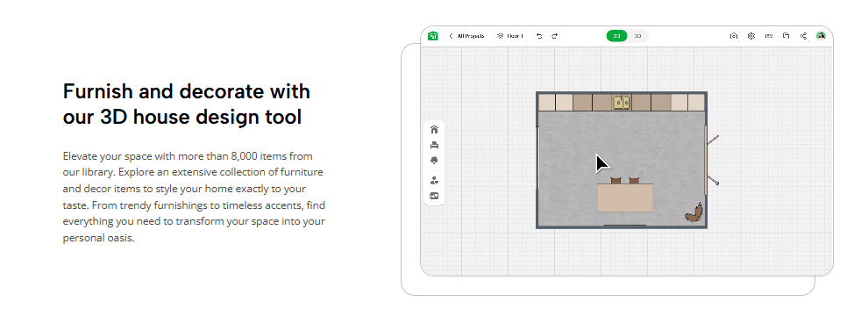Screen dimensions: 868x316
Task: Open the furniture catalog bed icon
Action: pyautogui.click(x=434, y=145)
